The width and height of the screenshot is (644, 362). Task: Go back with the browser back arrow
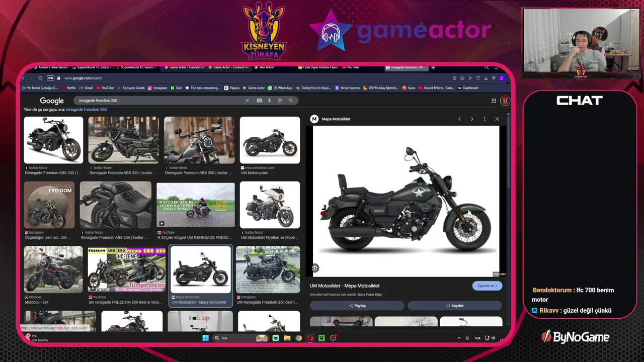[23, 78]
